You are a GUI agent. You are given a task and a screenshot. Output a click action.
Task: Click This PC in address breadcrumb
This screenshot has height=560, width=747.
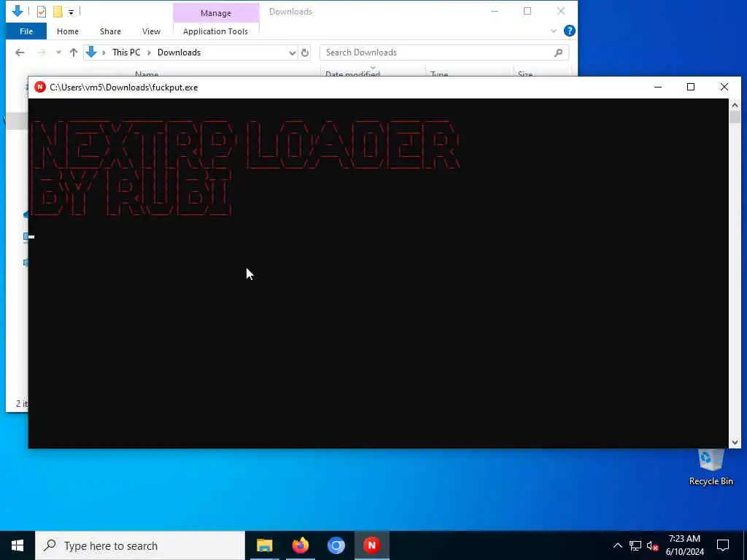126,52
